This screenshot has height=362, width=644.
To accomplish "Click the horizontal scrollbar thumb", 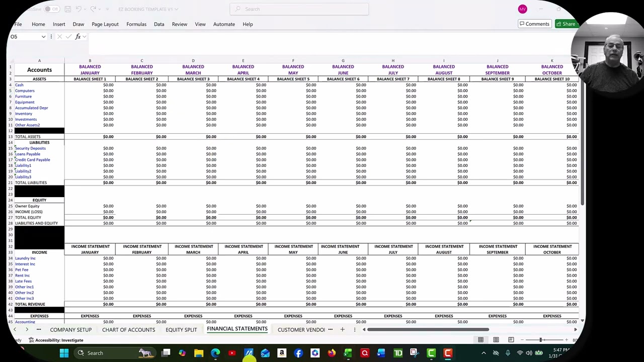I will point(428,330).
